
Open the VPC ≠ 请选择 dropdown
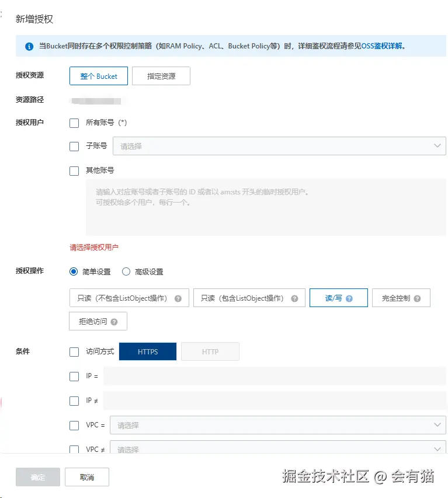tap(278, 447)
